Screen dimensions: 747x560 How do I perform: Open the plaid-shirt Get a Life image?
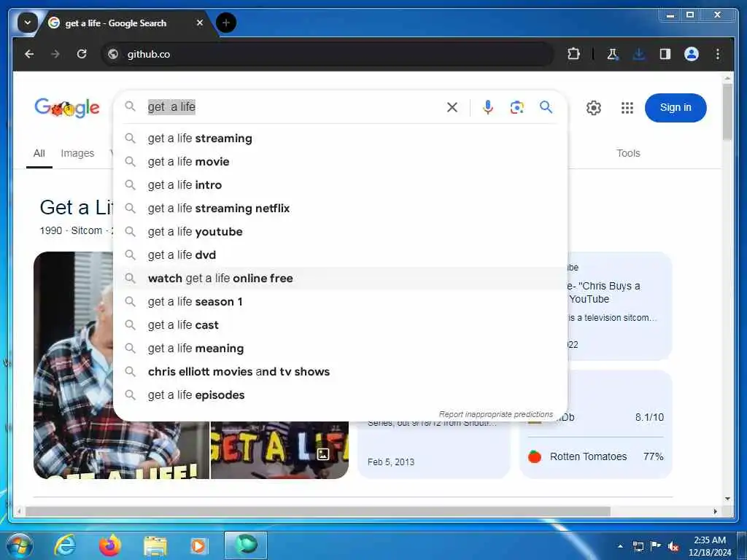point(74,365)
